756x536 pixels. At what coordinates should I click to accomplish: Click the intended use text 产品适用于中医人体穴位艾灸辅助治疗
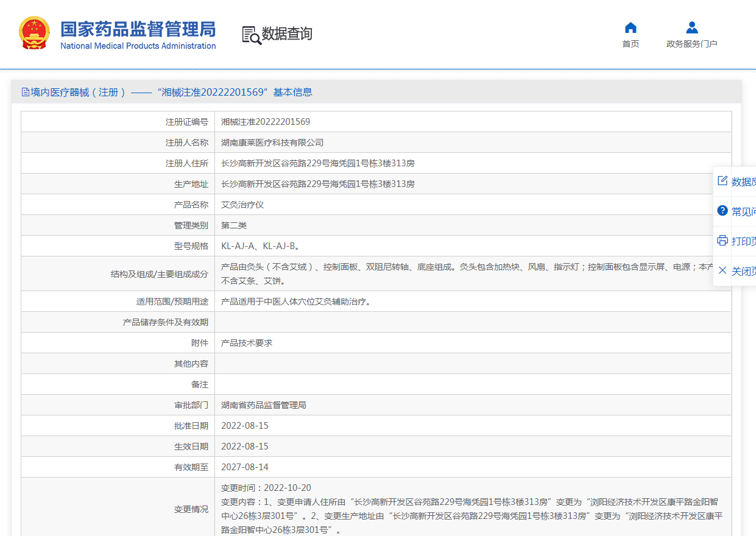tap(296, 301)
